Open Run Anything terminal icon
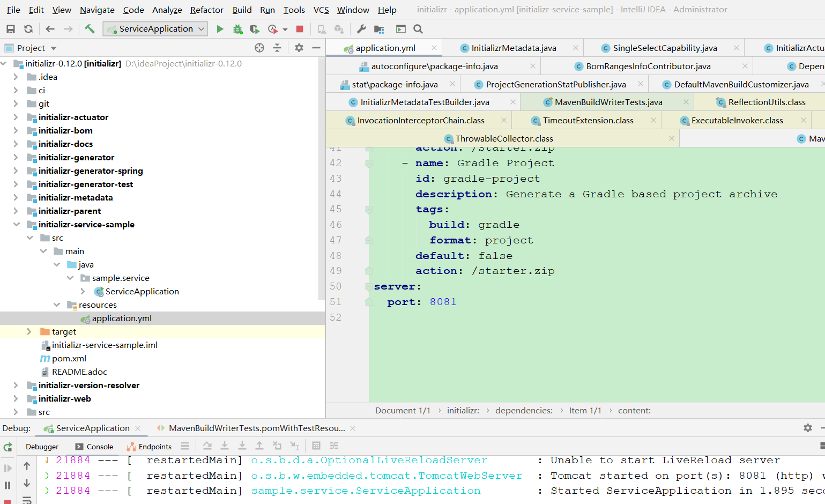This screenshot has width=825, height=504. (x=401, y=29)
